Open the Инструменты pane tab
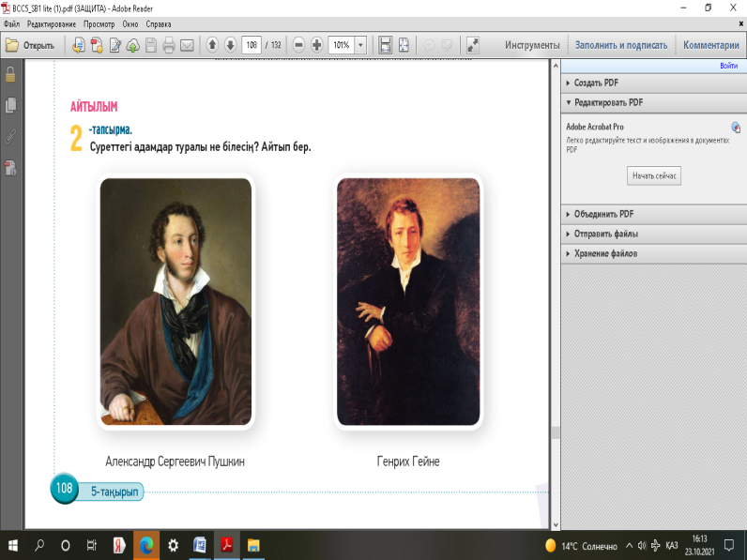Image resolution: width=747 pixels, height=560 pixels. pos(531,44)
